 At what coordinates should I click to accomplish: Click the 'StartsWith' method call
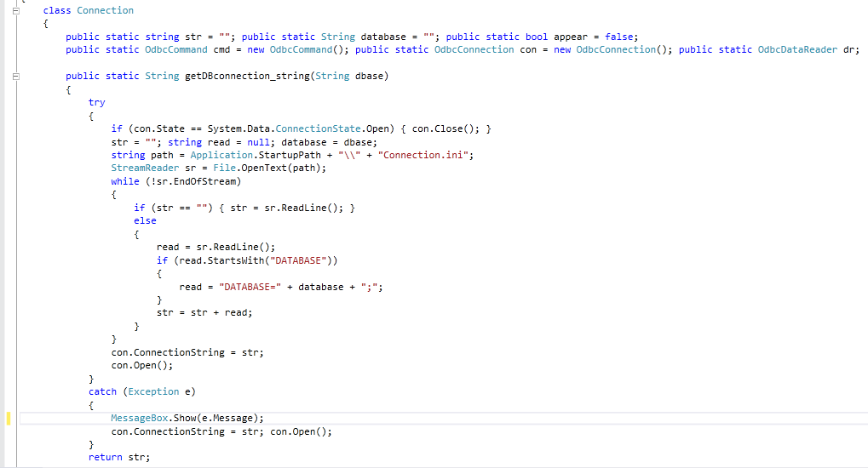[236, 260]
